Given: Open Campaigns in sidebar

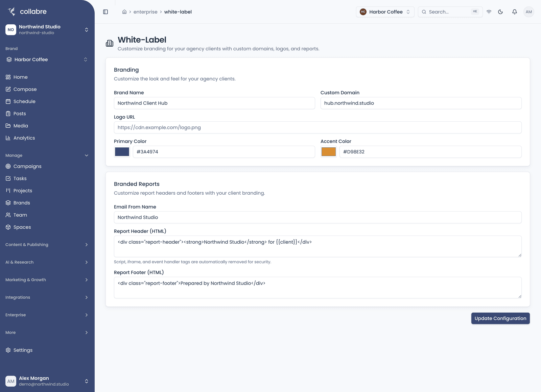Looking at the screenshot, I should (x=47, y=166).
